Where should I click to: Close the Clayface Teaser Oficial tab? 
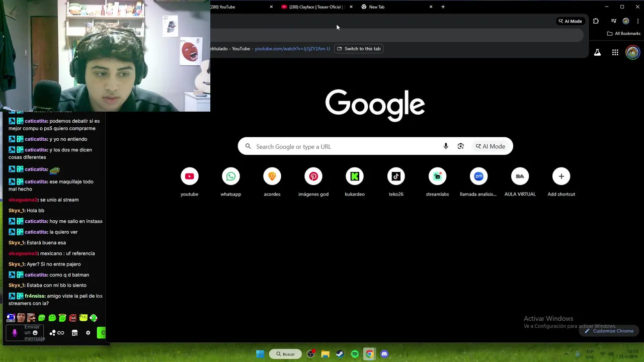coord(351,7)
